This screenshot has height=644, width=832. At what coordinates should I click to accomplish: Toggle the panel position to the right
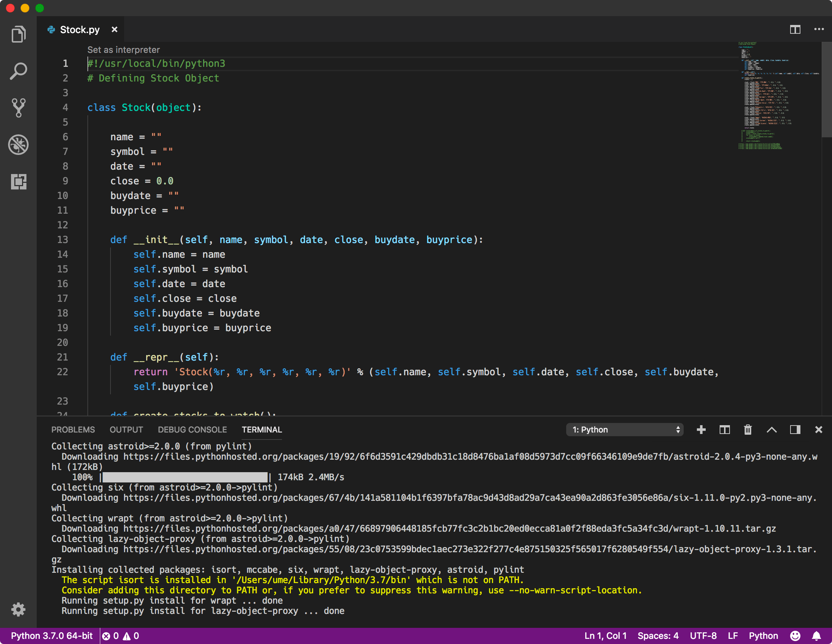click(795, 430)
